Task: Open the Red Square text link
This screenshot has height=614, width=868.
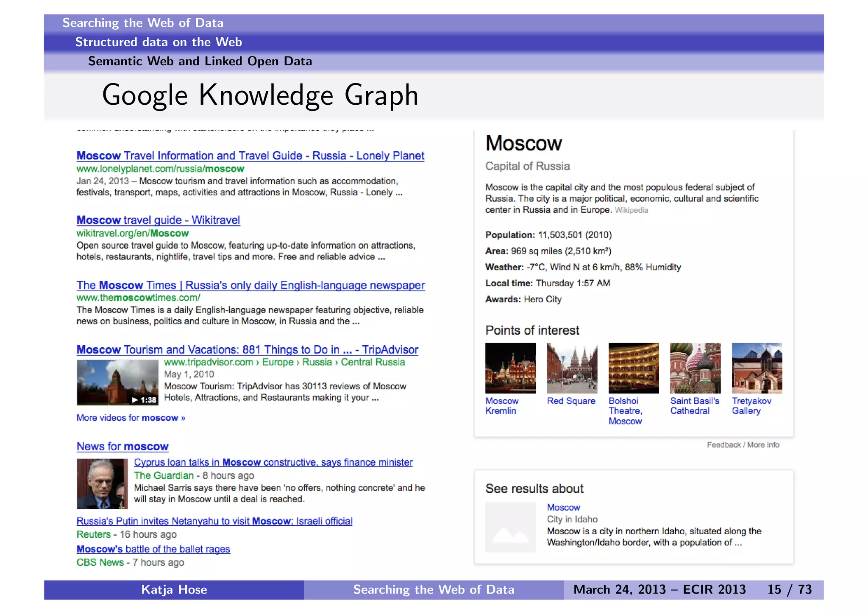Action: coord(571,401)
